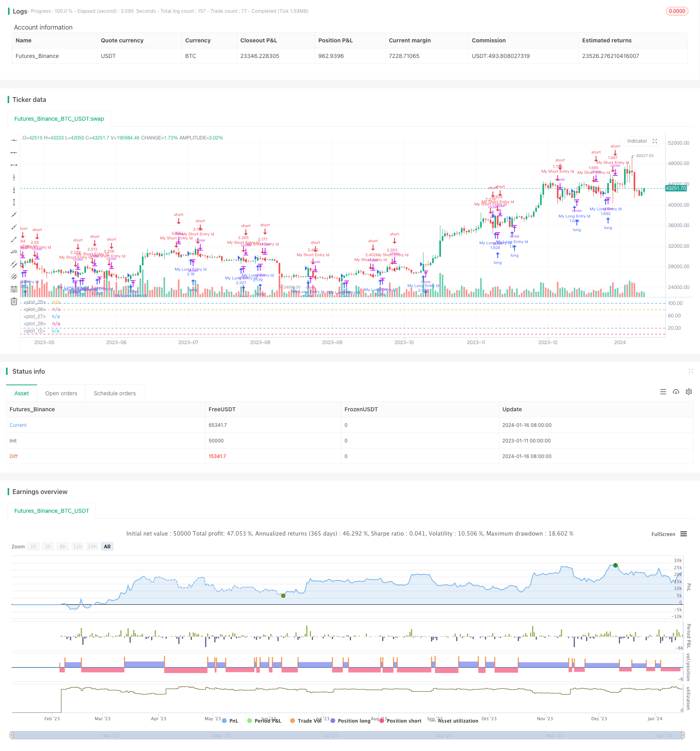Switch to the Open orders tab
Viewport: 700px width, 751px height.
pyautogui.click(x=61, y=393)
